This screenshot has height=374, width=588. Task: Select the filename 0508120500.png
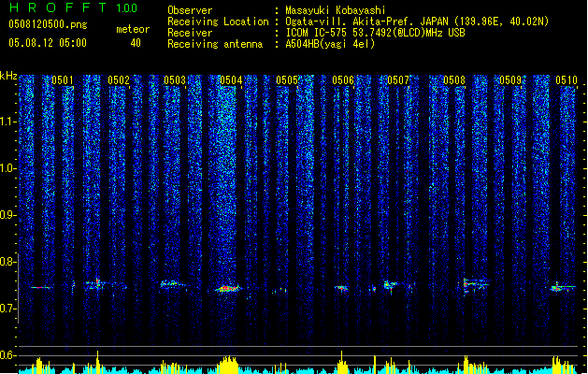tap(48, 24)
